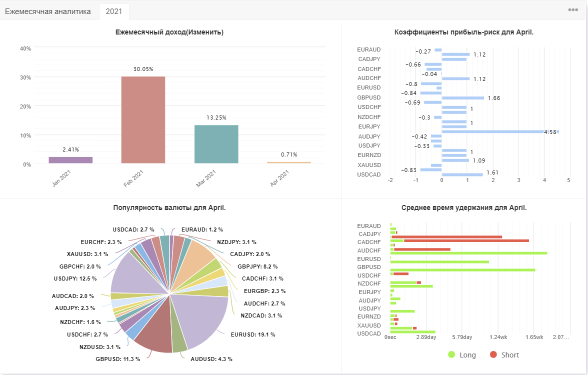This screenshot has height=375, width=588.
Task: Click the 2.89day axis label
Action: point(426,337)
